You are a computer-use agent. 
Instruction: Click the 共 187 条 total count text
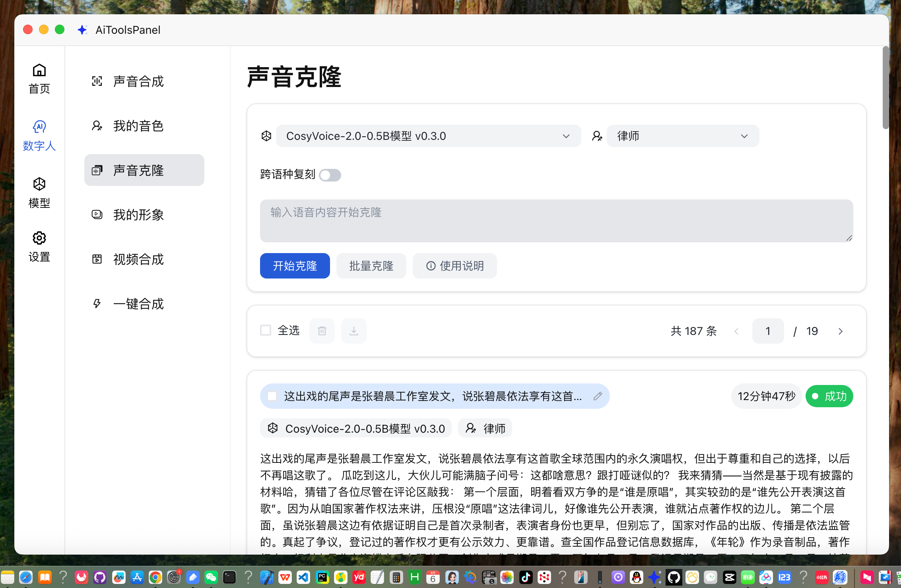693,331
